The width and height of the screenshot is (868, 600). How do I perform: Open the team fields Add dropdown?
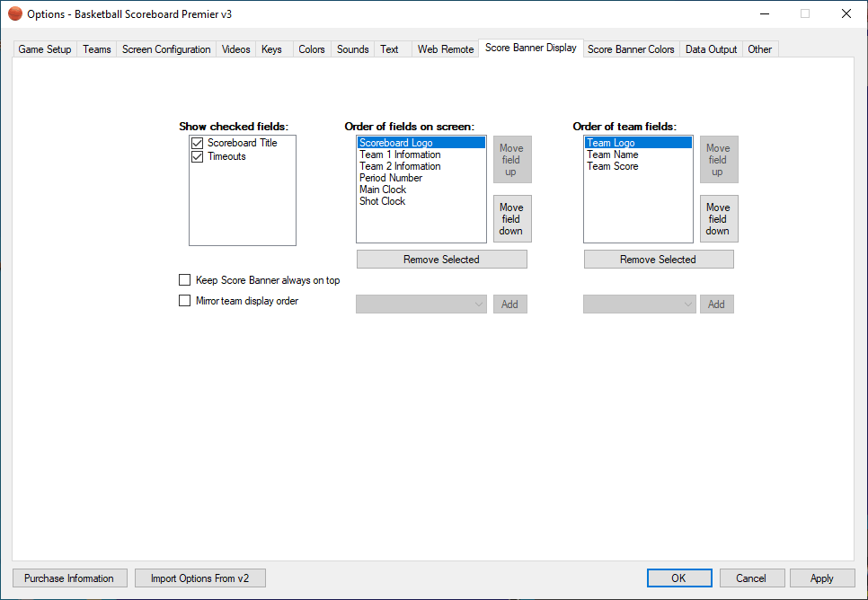coord(640,304)
